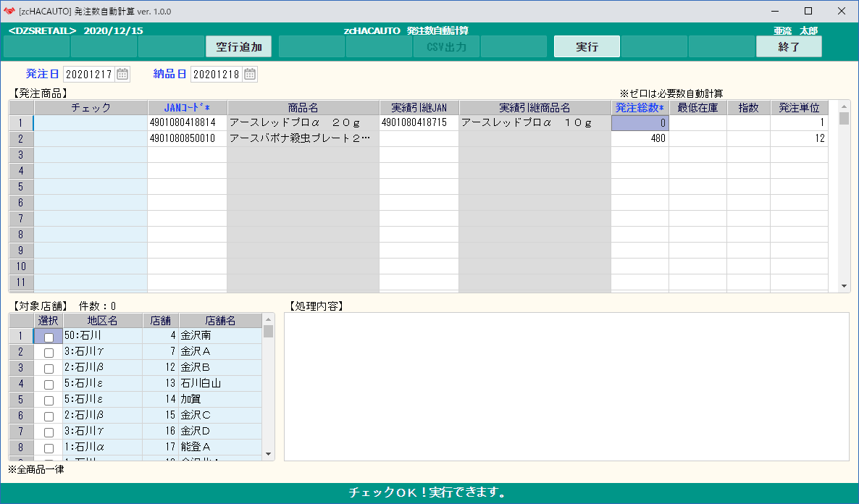This screenshot has height=504, width=859.
Task: Select the JANコード column header
Action: [188, 108]
